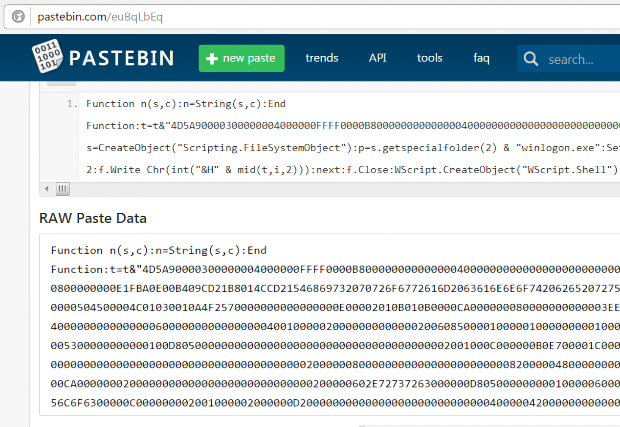Click the left arrow of code scrollbar
Viewport: 620px width, 427px height.
47,189
